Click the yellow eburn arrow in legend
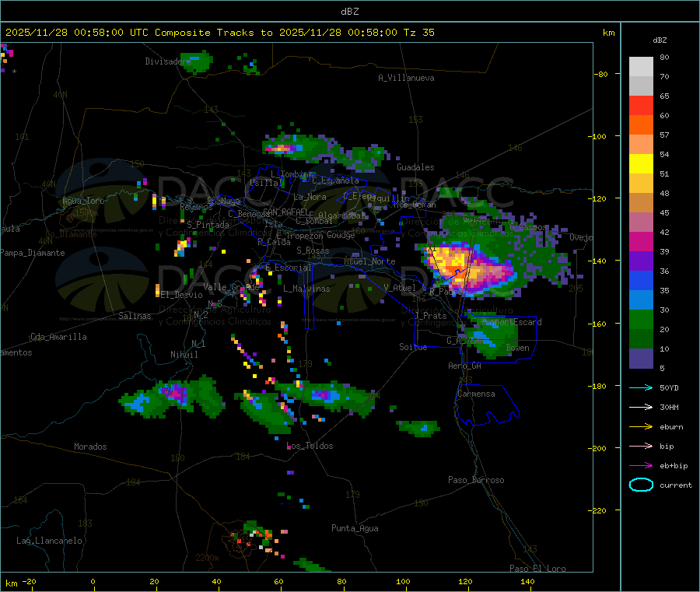This screenshot has width=700, height=592. tap(641, 426)
